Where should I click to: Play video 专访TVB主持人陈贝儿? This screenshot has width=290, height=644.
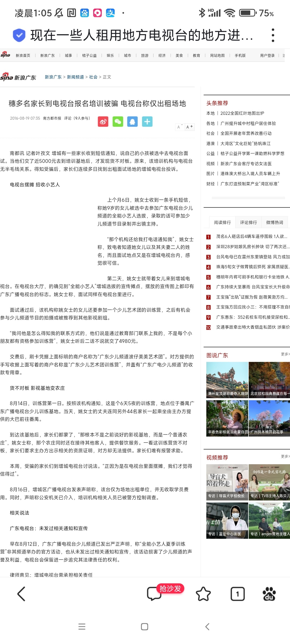(x=269, y=482)
